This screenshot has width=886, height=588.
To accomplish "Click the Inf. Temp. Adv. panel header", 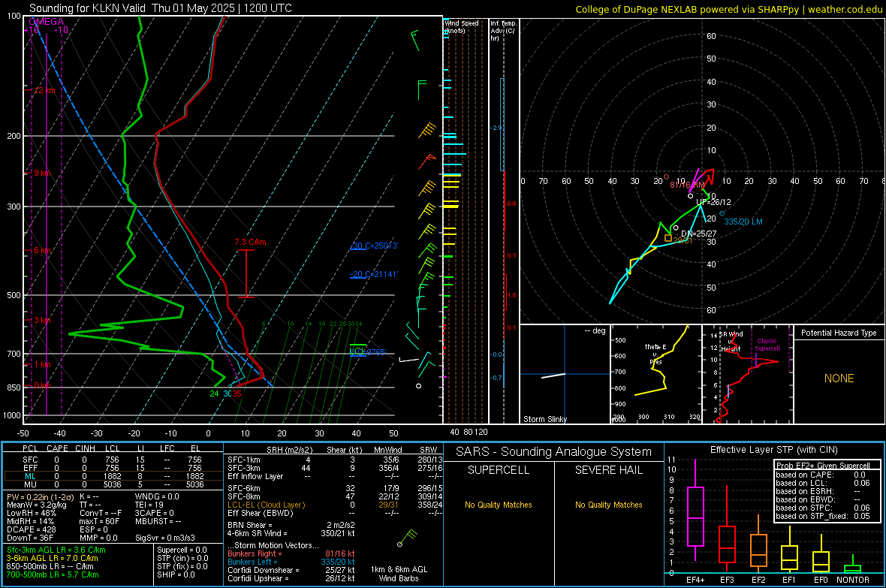I will tap(503, 31).
